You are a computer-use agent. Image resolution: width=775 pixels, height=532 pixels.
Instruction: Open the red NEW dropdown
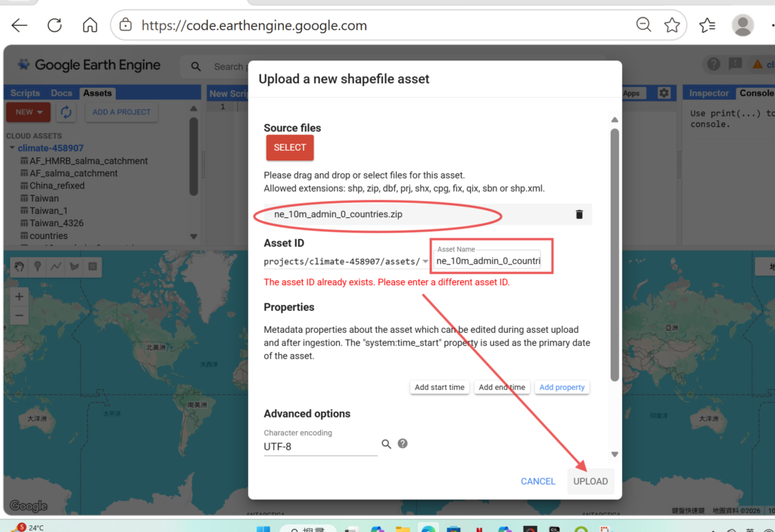click(x=29, y=112)
